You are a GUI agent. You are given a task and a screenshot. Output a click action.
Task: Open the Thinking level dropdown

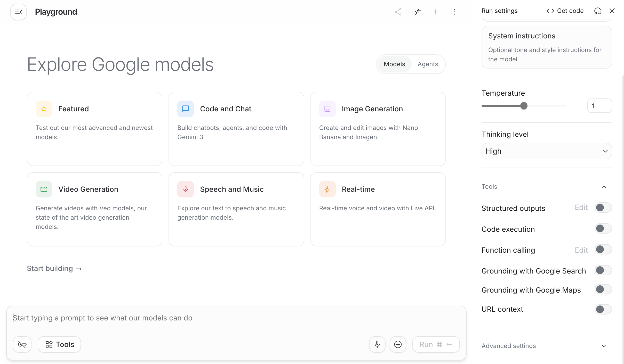(x=547, y=151)
